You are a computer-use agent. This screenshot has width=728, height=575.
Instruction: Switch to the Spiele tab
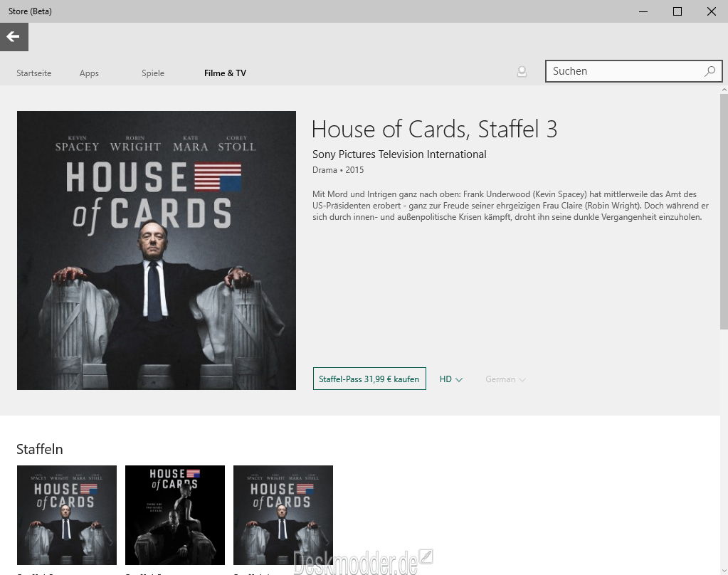[153, 73]
